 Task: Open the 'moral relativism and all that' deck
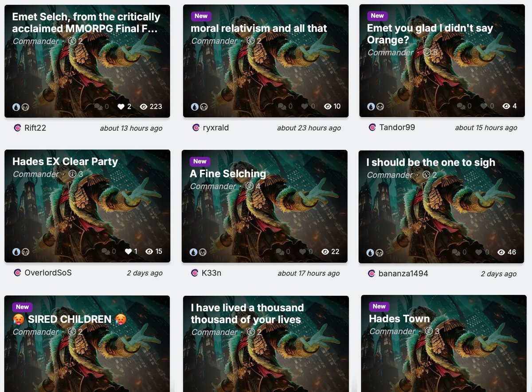[x=259, y=28]
